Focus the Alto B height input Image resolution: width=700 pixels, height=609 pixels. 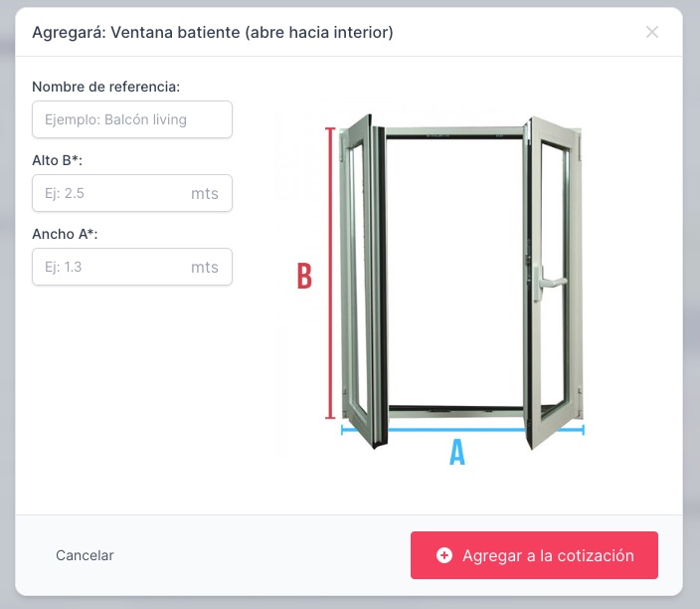coord(132,193)
